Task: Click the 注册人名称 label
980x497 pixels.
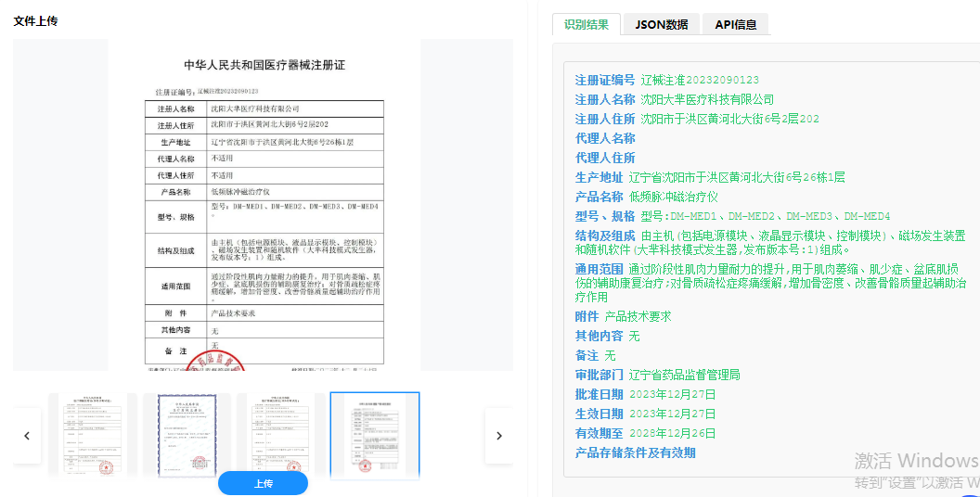Action: [x=605, y=99]
